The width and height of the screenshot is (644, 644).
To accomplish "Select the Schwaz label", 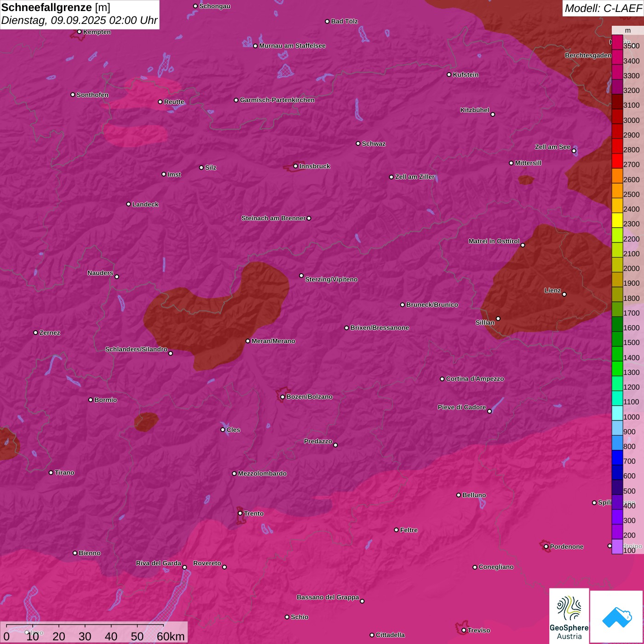I will (x=374, y=144).
